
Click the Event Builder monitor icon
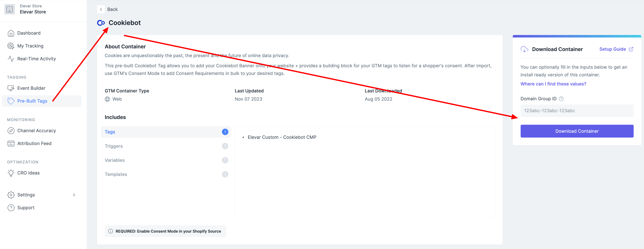(11, 88)
